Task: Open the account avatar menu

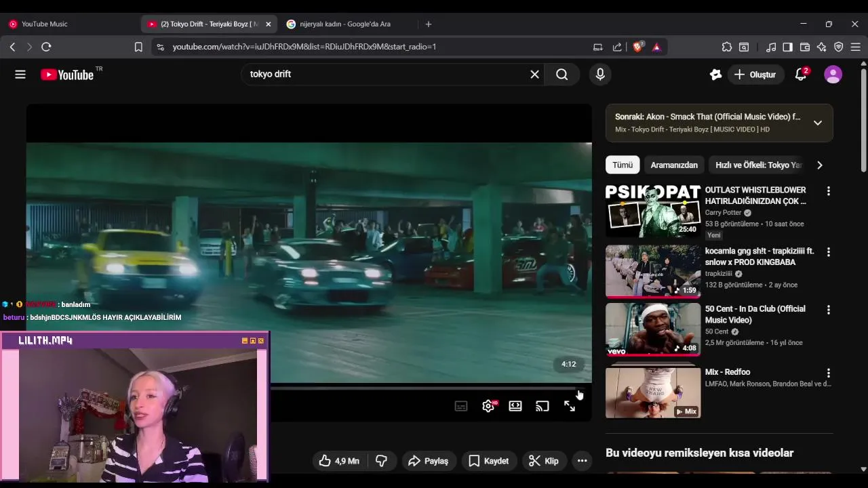Action: 833,75
